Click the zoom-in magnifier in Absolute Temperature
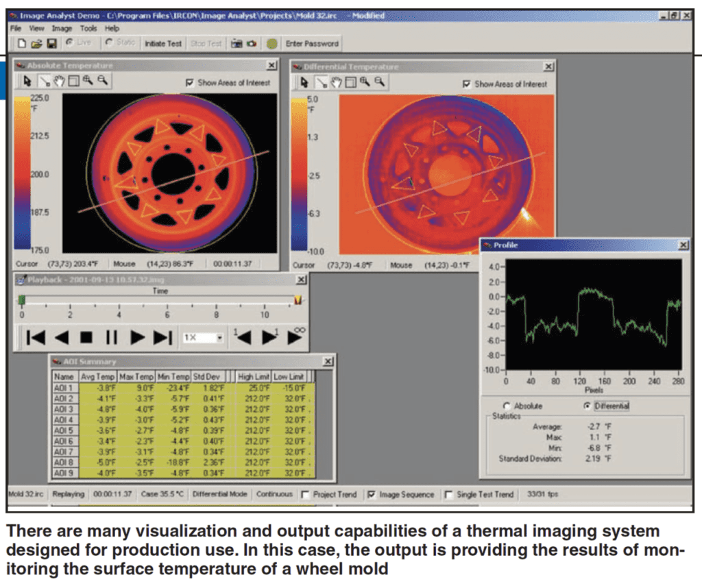The image size is (702, 588). (88, 81)
